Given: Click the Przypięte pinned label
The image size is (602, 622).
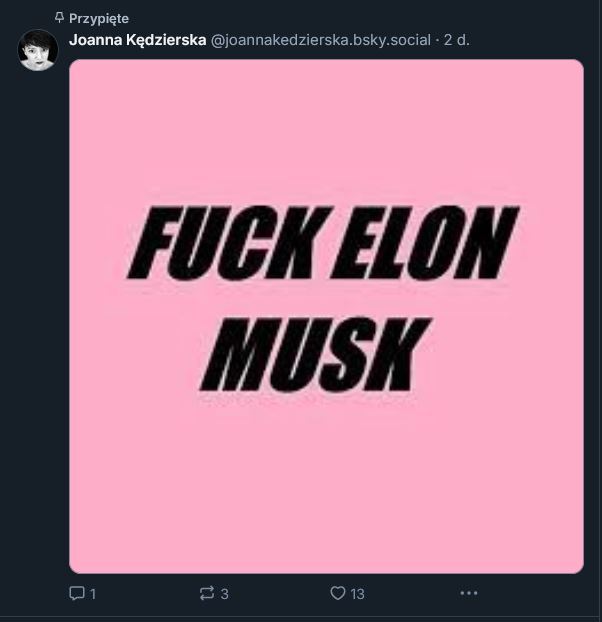Looking at the screenshot, I should click(x=99, y=18).
